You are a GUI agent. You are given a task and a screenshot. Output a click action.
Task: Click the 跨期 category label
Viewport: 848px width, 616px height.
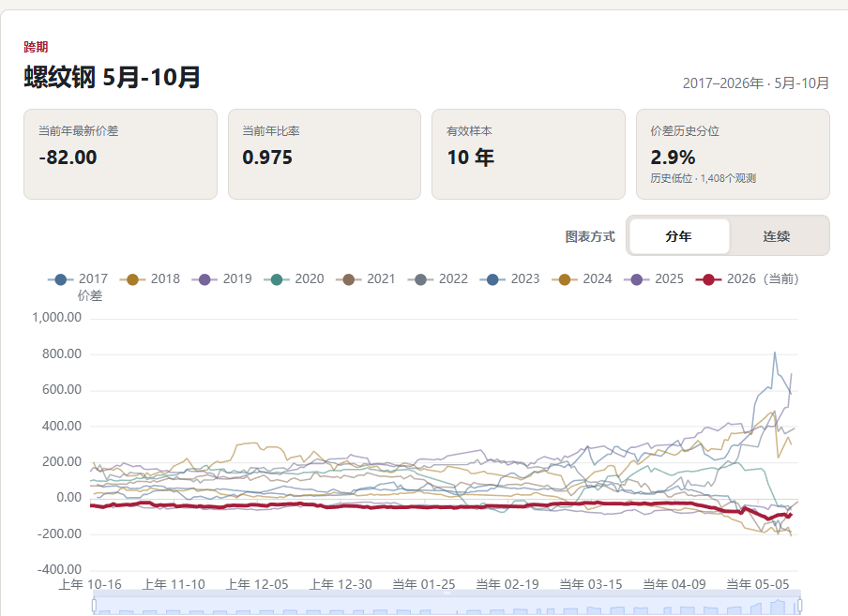[x=36, y=47]
